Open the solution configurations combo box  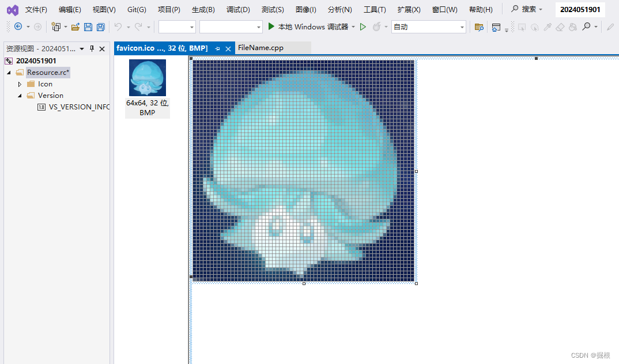pyautogui.click(x=177, y=27)
